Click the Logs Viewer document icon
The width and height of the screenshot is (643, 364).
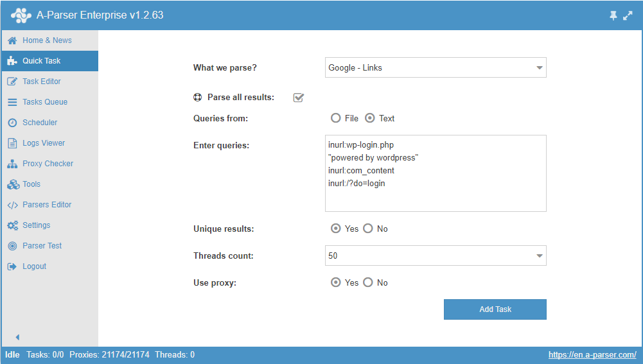[x=12, y=143]
